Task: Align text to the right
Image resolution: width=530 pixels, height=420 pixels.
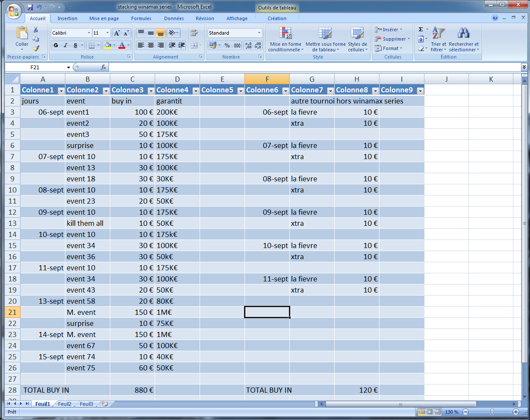Action: coord(161,45)
